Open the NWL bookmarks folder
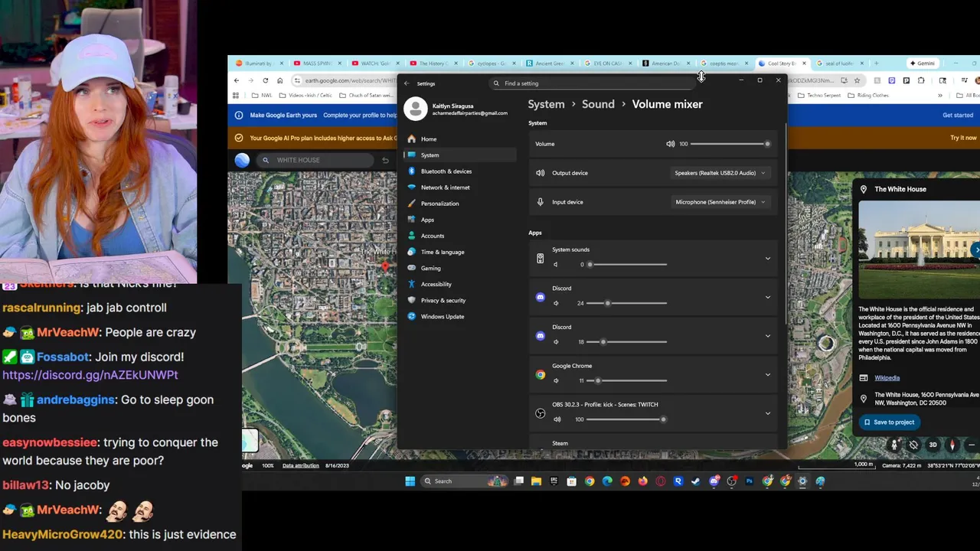Screen dimensions: 980x551 click(261, 96)
